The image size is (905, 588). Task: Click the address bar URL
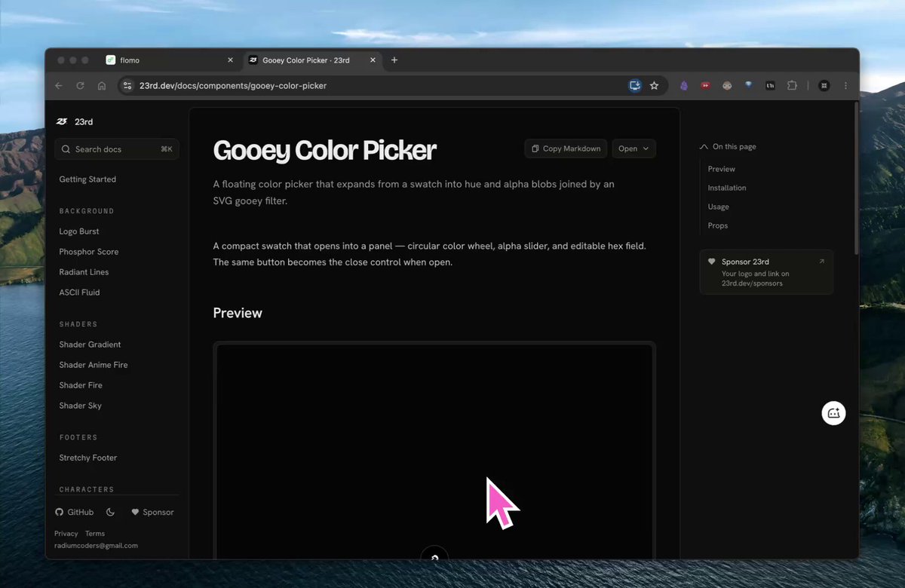pos(233,86)
